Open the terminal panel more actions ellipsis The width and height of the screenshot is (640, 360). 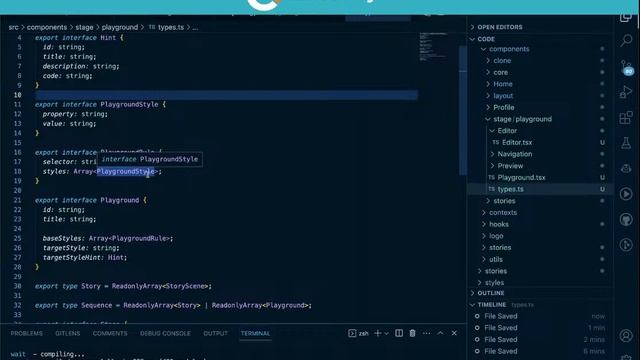(x=427, y=333)
